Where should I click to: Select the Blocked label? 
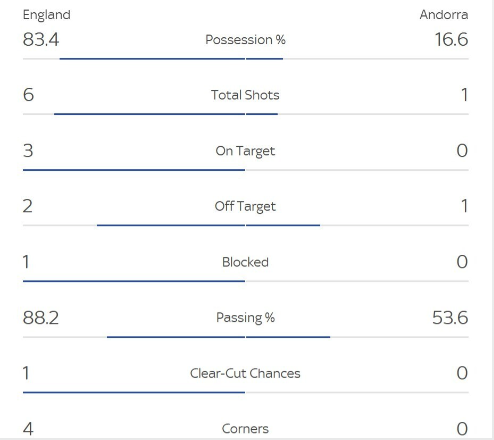point(245,262)
